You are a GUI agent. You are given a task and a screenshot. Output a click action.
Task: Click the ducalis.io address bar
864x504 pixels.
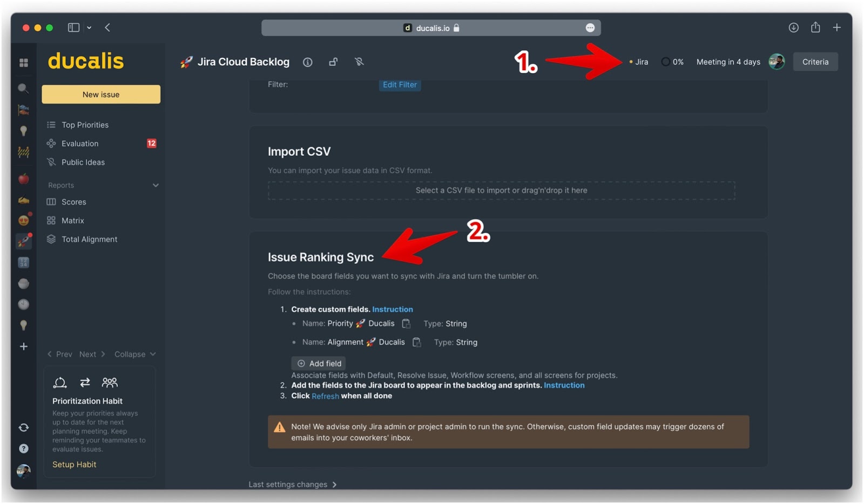tap(431, 28)
